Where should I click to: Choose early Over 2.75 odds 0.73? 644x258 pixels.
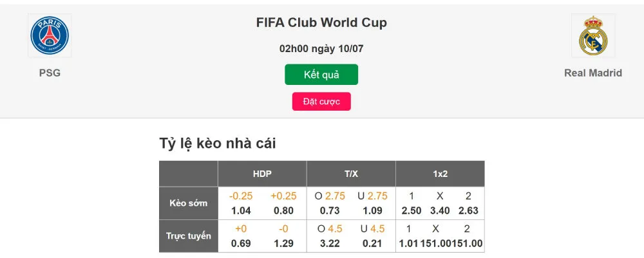[329, 210]
